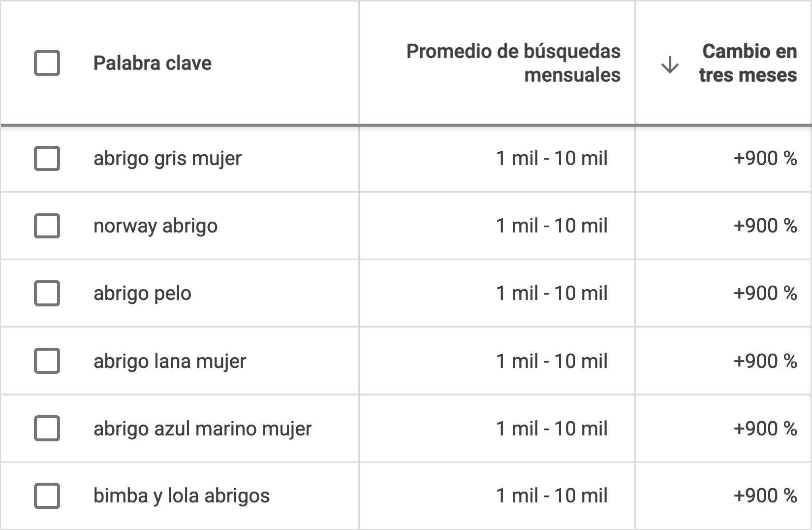Open the keyword 'bimba y lola abrigos'
Viewport: 812px width, 530px height.
click(x=182, y=496)
